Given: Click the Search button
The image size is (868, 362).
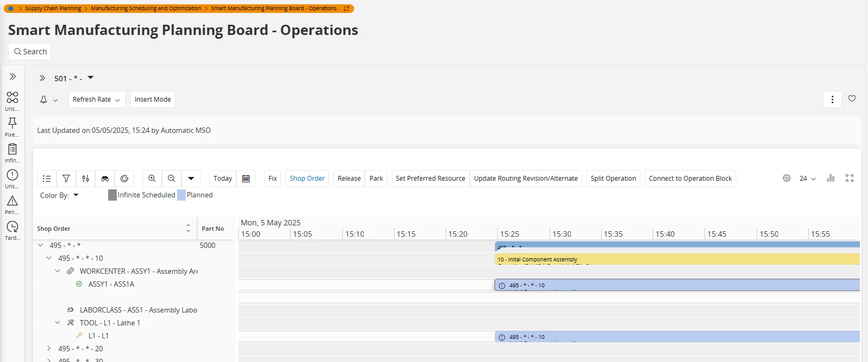Looking at the screenshot, I should coord(30,52).
